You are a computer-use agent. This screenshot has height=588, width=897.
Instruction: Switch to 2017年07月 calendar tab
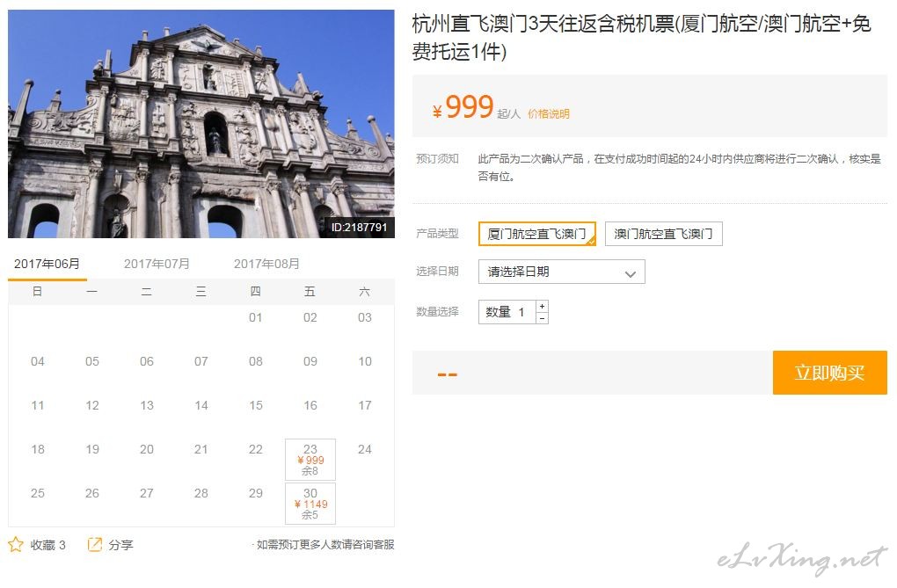157,265
